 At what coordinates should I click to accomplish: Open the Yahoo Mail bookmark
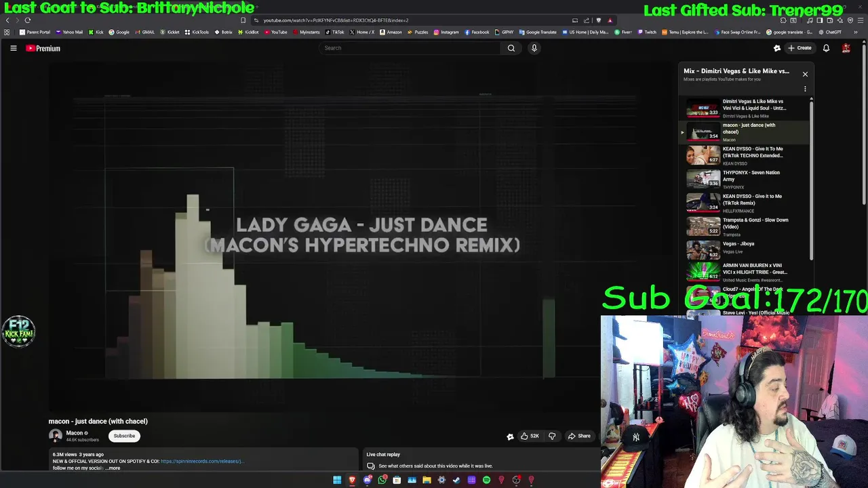tap(69, 32)
